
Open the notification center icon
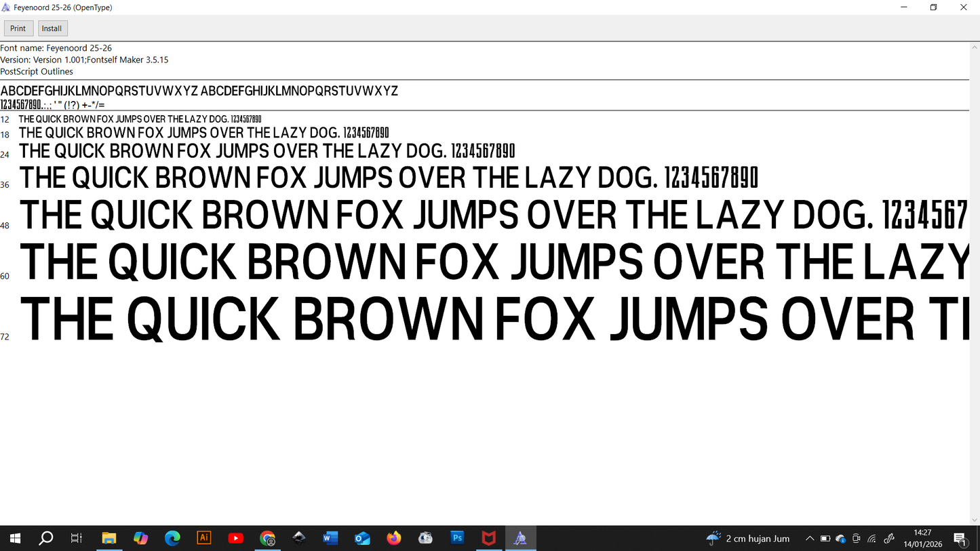click(960, 539)
